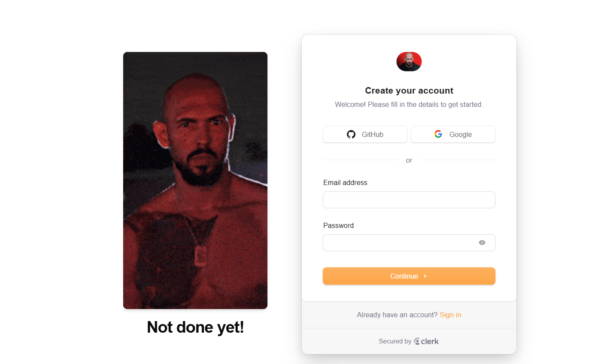Click the Password field label

338,225
